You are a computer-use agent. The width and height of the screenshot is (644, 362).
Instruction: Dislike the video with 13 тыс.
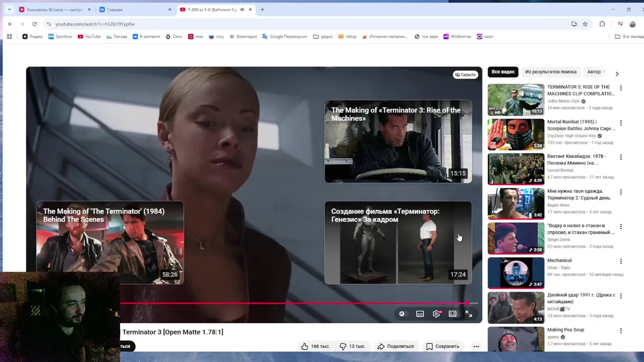353,346
